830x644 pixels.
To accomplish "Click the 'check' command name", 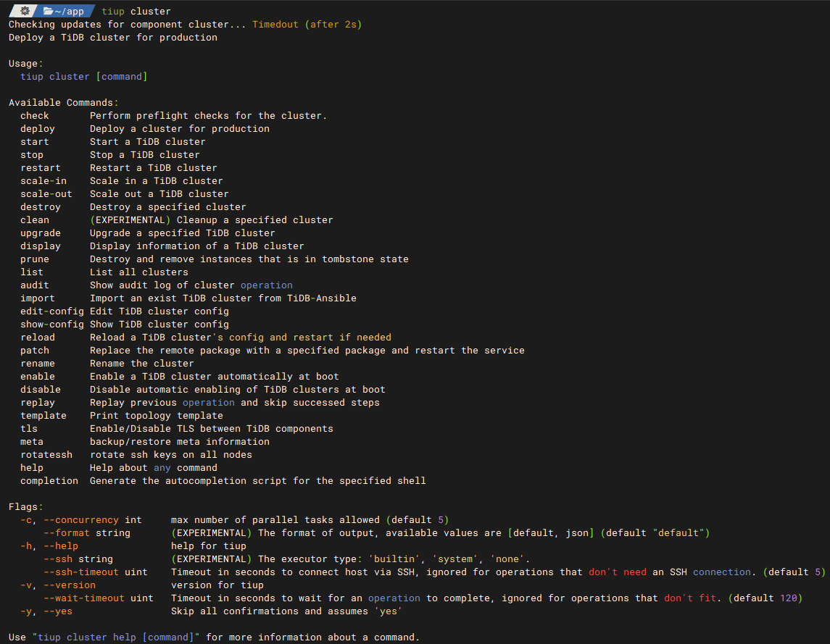I will click(34, 115).
